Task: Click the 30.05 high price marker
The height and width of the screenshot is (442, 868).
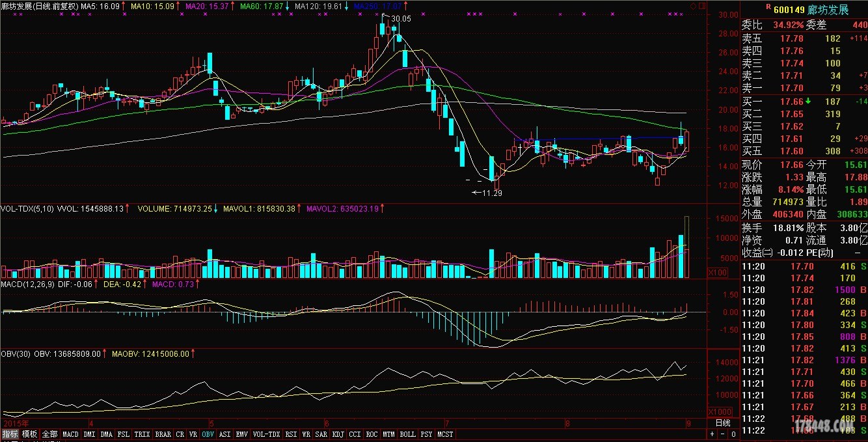Action: [x=400, y=19]
